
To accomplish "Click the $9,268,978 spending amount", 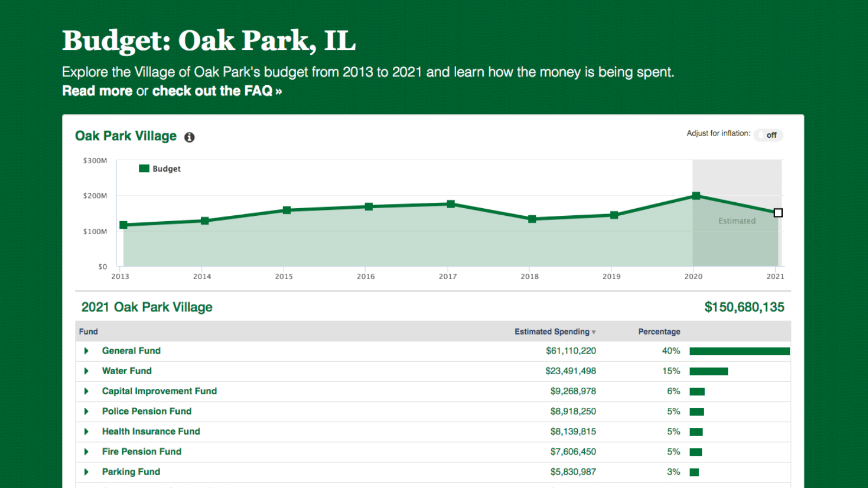I will (x=573, y=391).
